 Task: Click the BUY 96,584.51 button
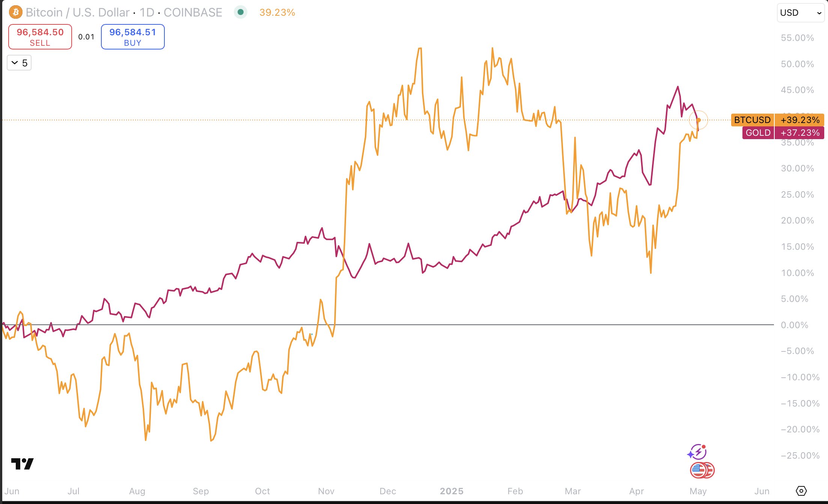(x=132, y=37)
